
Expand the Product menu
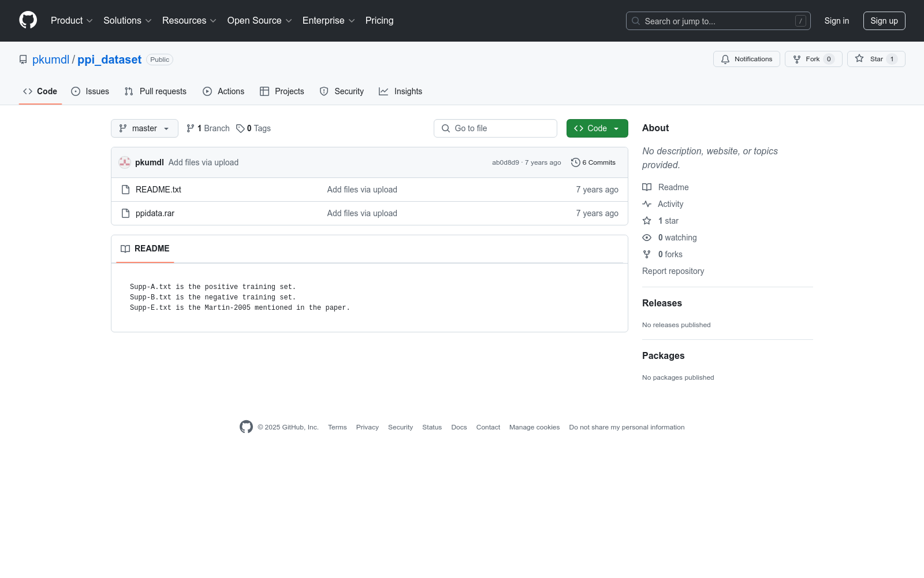click(x=72, y=21)
